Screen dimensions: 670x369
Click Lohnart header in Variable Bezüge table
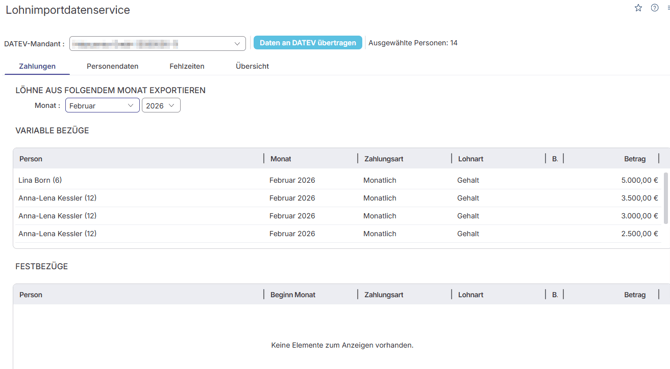coord(470,159)
